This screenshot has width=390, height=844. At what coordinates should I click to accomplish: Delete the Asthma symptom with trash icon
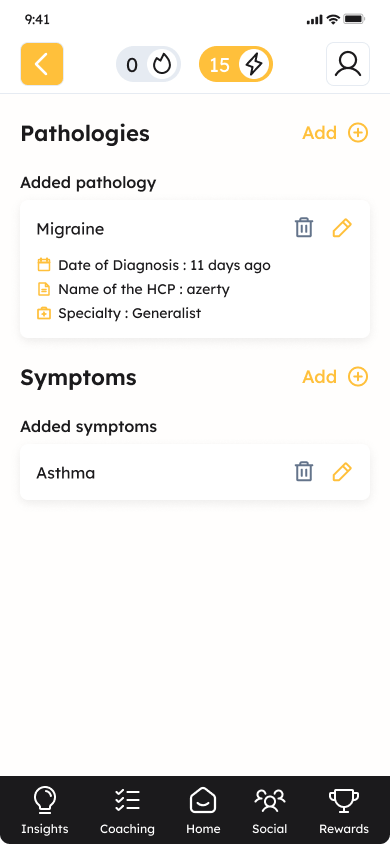coord(304,472)
